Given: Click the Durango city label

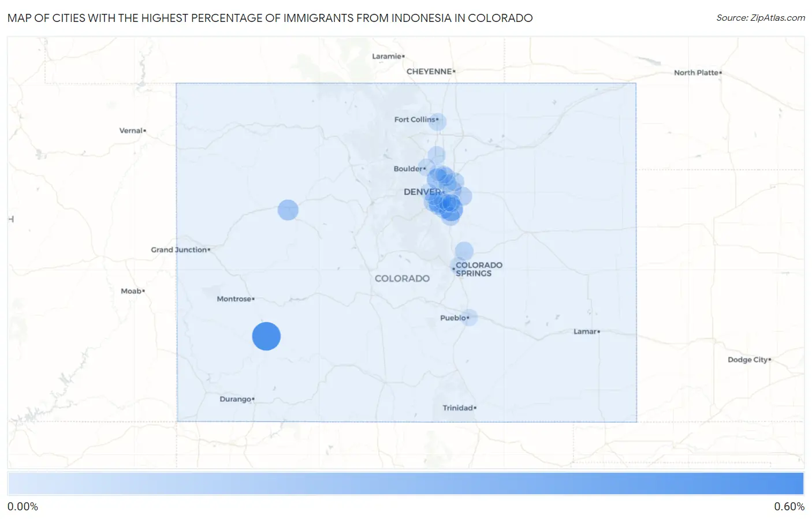Looking at the screenshot, I should 235,399.
